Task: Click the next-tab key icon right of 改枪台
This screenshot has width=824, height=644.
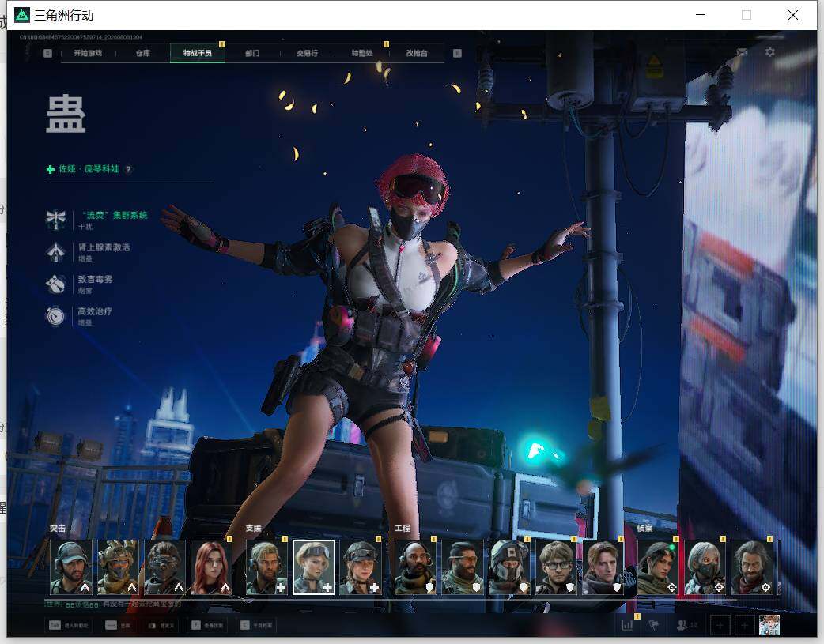Action: [457, 53]
